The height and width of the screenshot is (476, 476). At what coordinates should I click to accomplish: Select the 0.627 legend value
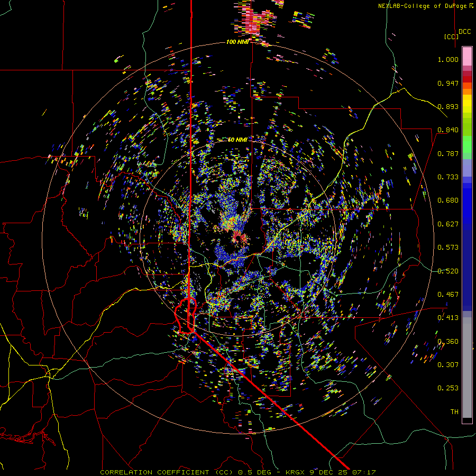[448, 224]
